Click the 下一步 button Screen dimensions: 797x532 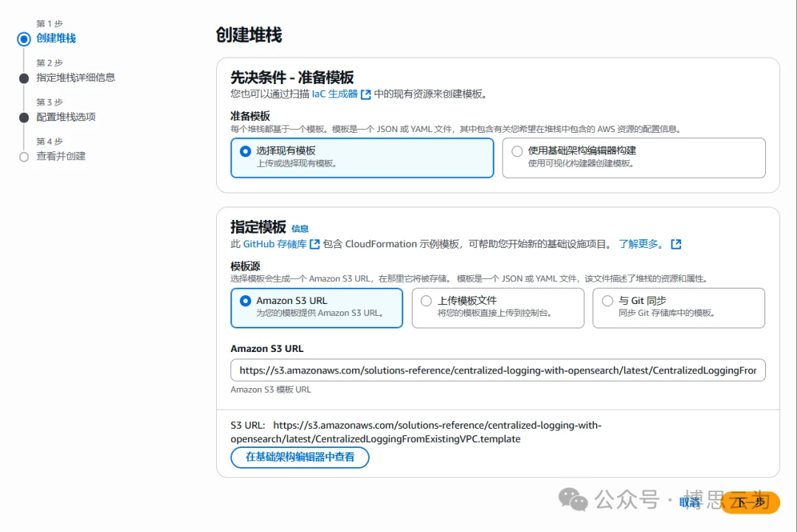click(751, 502)
